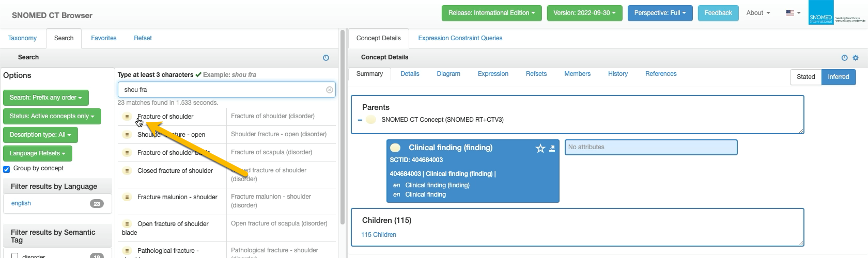Click icon beside Fracture malunion - shoulder
Viewport: 868px width, 258px height.
pyautogui.click(x=127, y=197)
